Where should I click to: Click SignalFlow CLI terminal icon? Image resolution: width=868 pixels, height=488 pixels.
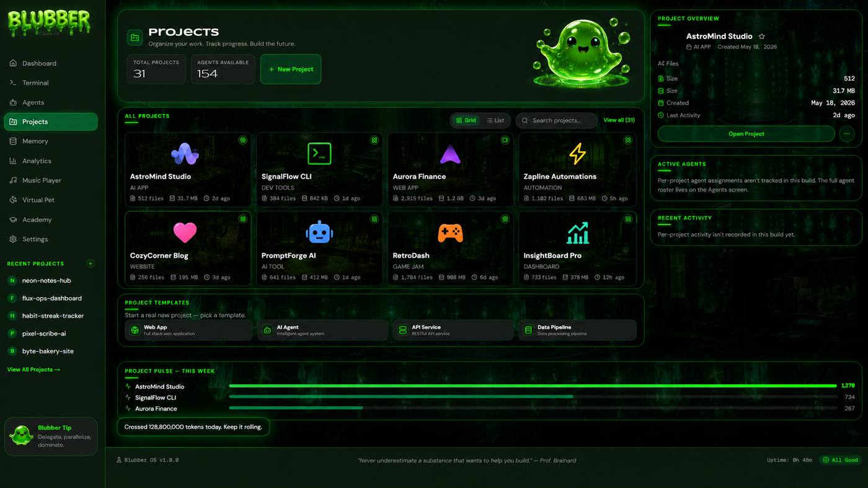(319, 153)
